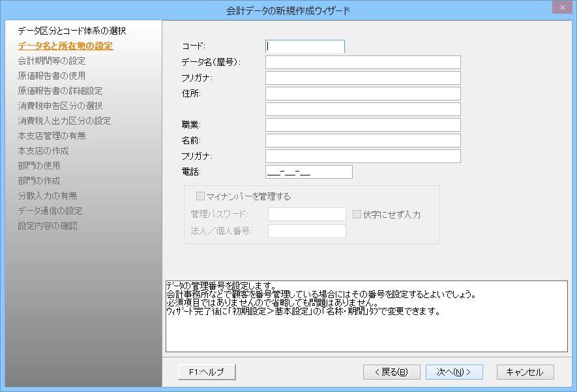Click the コード input field
577x392 pixels.
[x=305, y=46]
